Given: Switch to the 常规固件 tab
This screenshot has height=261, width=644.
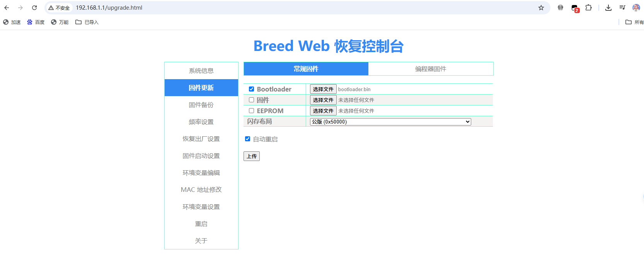Looking at the screenshot, I should pos(306,69).
